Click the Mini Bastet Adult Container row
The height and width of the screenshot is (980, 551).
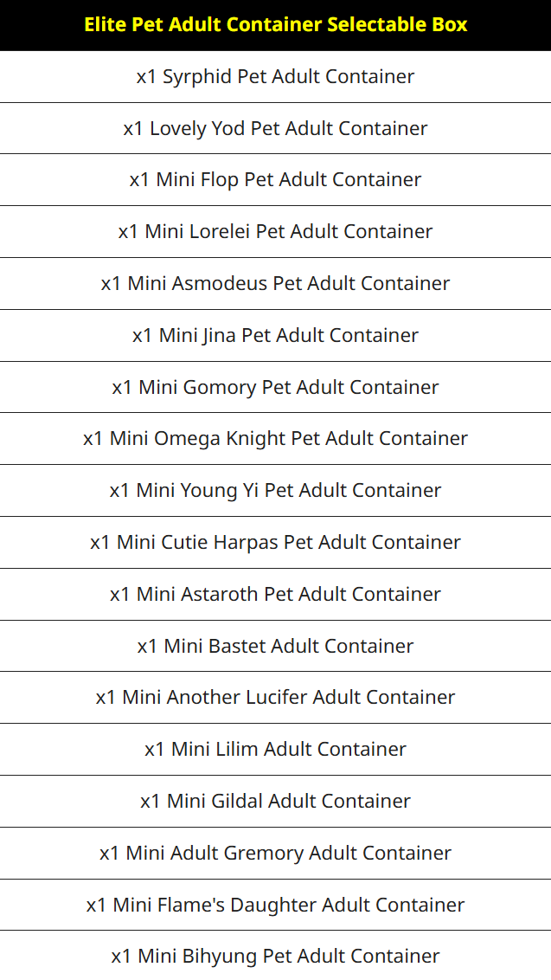click(x=275, y=646)
